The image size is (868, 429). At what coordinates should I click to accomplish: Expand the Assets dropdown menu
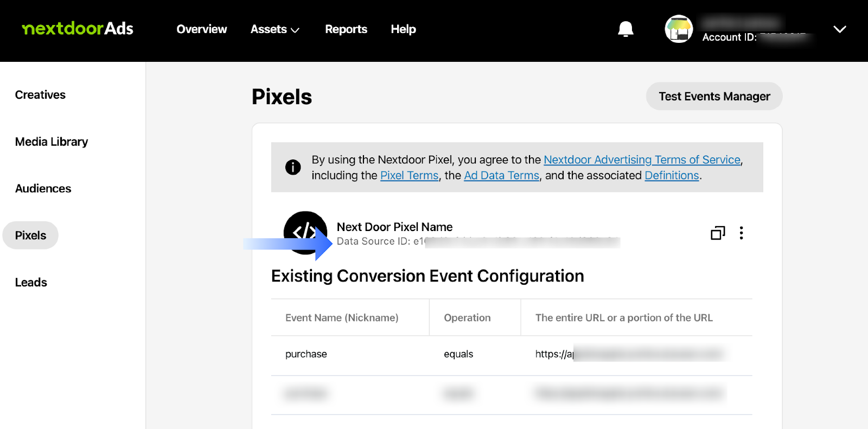coord(275,29)
